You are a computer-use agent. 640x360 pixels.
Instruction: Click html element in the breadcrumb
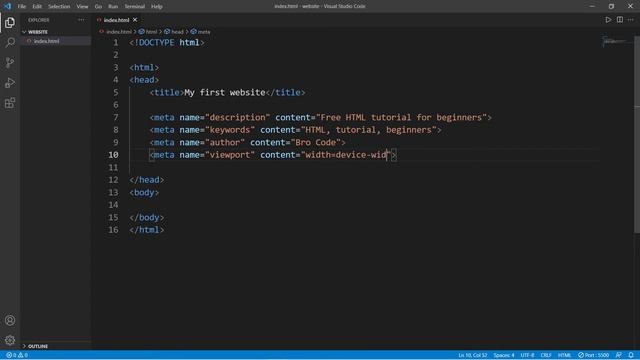pos(151,32)
